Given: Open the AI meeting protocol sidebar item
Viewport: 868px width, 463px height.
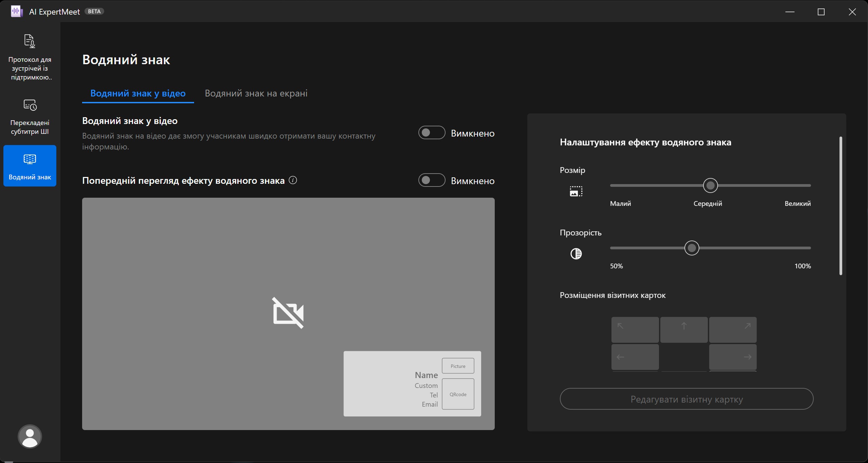Looking at the screenshot, I should coord(30,57).
